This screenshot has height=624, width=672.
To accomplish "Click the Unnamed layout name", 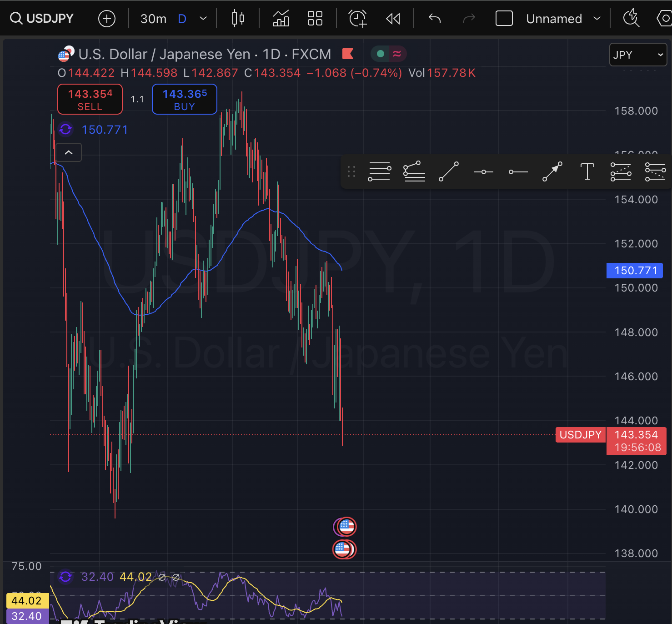I will pyautogui.click(x=554, y=19).
